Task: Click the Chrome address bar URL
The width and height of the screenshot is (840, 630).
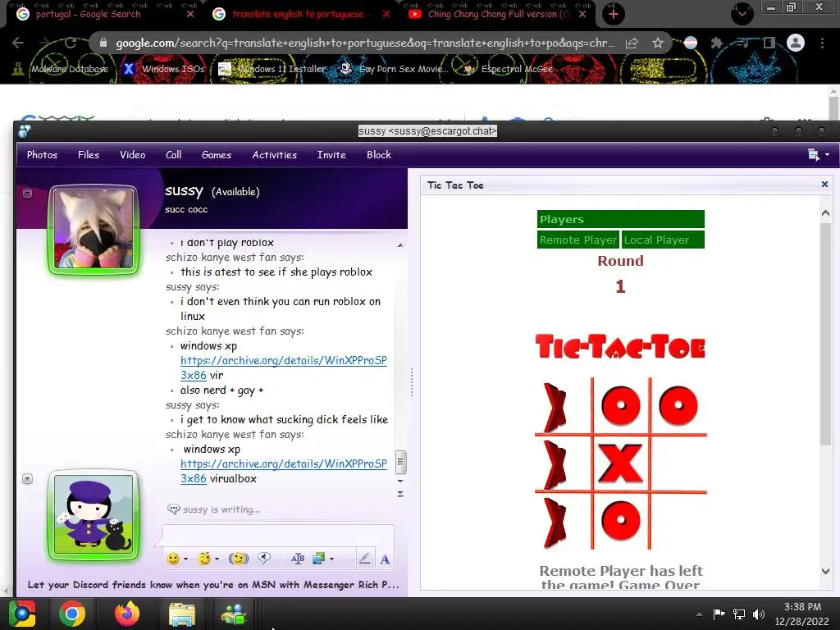Action: tap(365, 43)
